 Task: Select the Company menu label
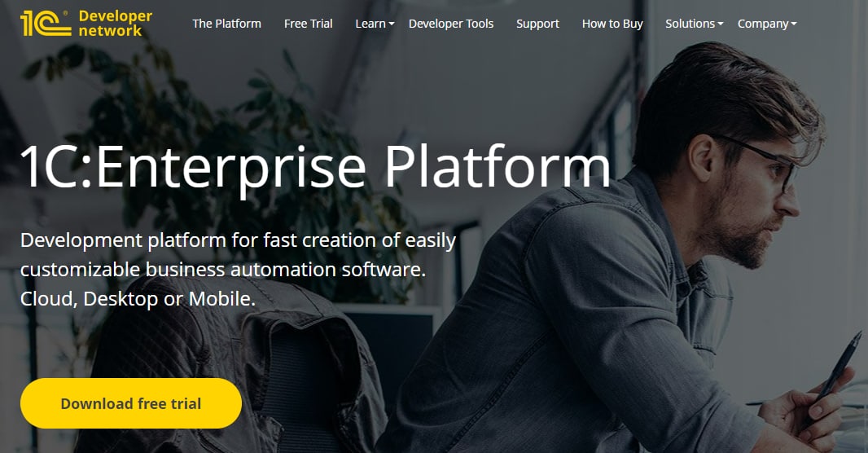[x=763, y=24]
